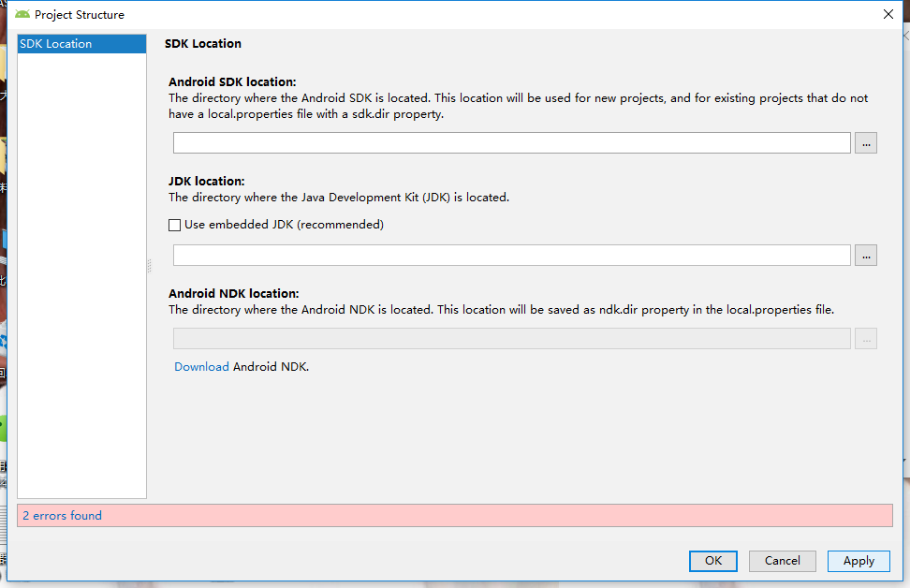910x588 pixels.
Task: Click the Android NDK location heading
Action: point(234,294)
